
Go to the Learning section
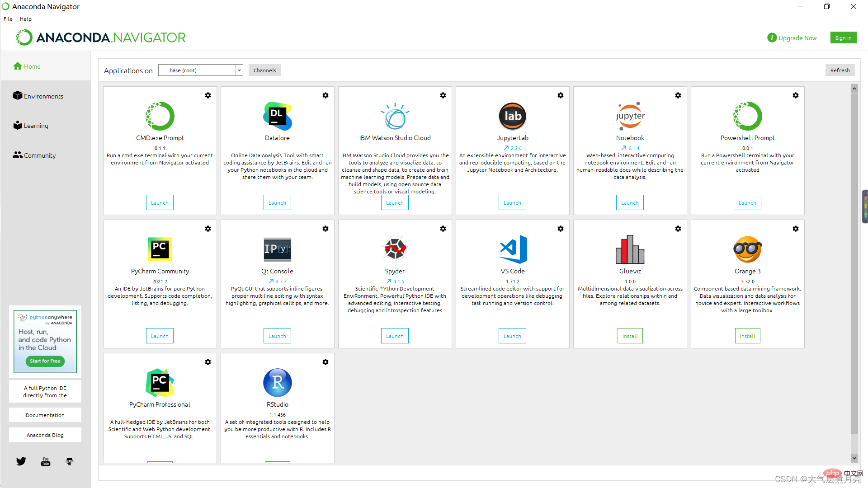(36, 126)
